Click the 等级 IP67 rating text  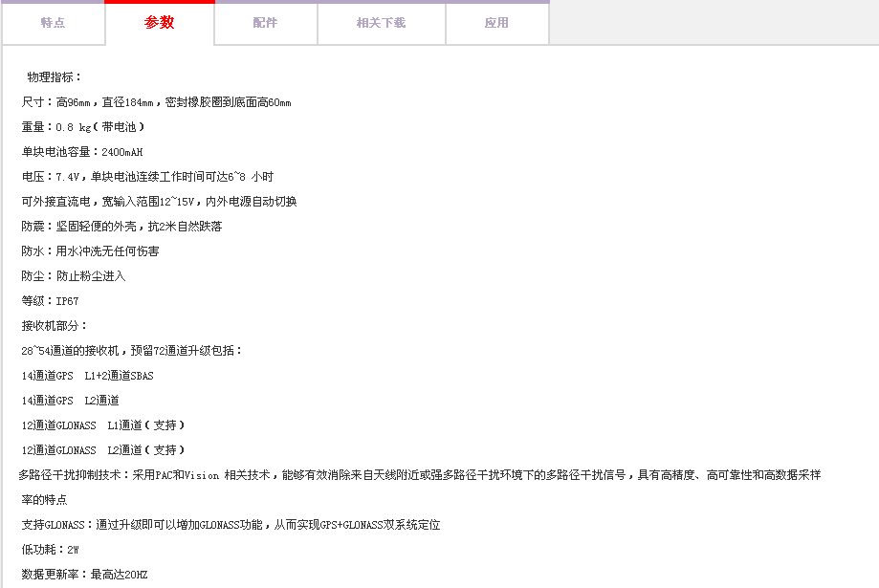(x=50, y=301)
